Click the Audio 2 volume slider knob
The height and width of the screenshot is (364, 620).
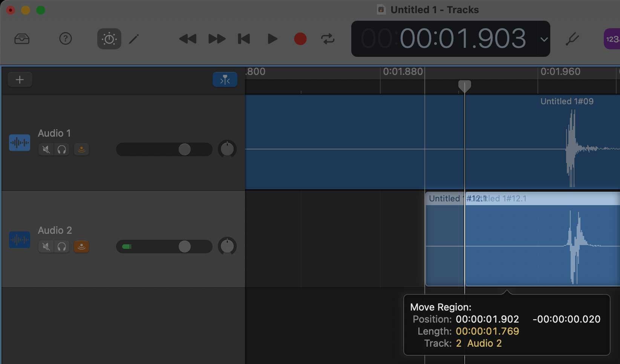click(x=184, y=247)
